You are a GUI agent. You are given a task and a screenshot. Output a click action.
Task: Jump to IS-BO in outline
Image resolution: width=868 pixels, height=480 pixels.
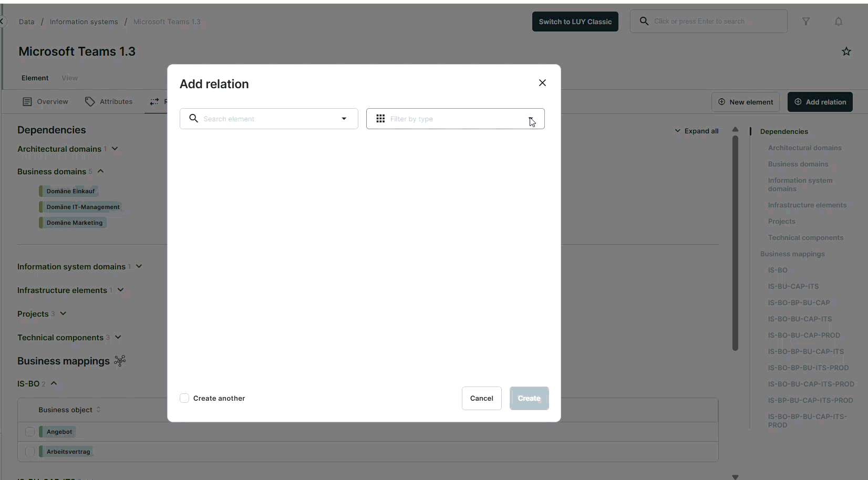pyautogui.click(x=778, y=270)
